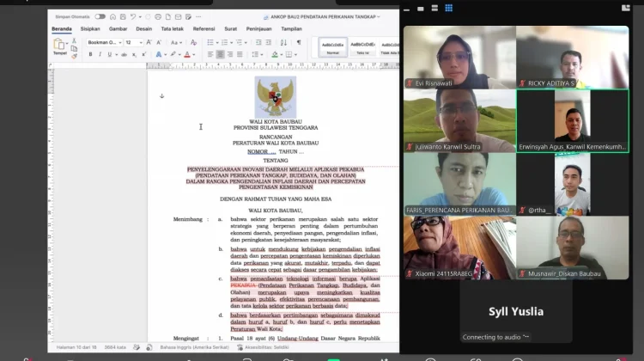Image resolution: width=644 pixels, height=361 pixels.
Task: Open the Gambar ribbon tab
Action: point(118,28)
